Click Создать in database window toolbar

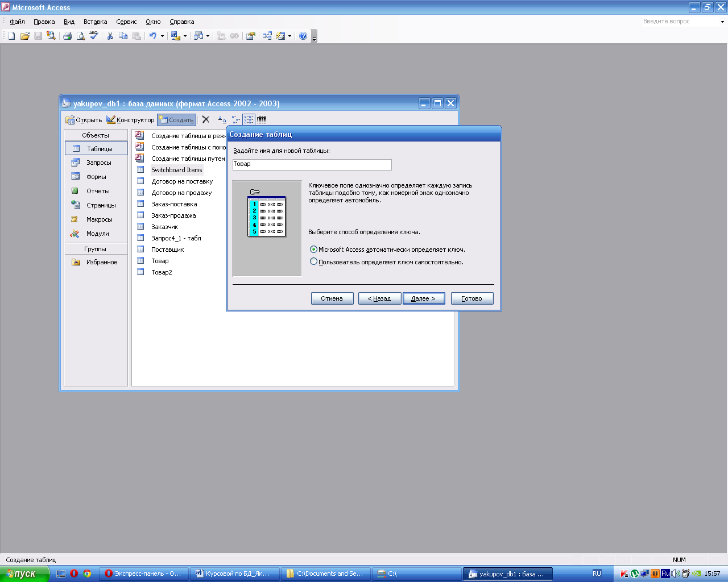coord(176,120)
